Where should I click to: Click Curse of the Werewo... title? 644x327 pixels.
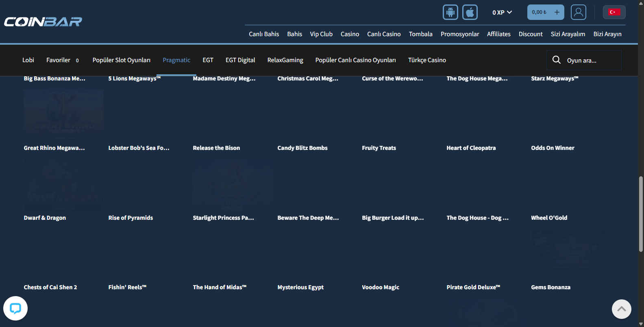tap(393, 78)
